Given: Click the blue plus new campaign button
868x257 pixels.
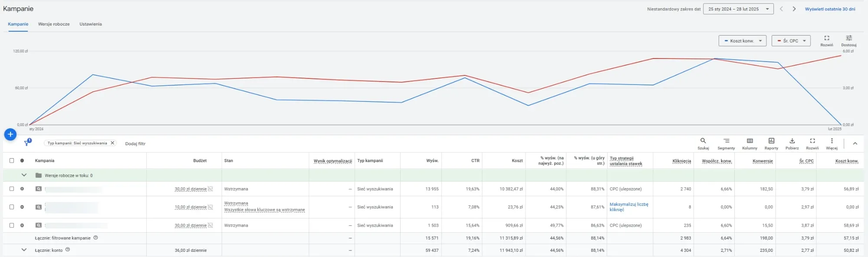Looking at the screenshot, I should tap(10, 134).
